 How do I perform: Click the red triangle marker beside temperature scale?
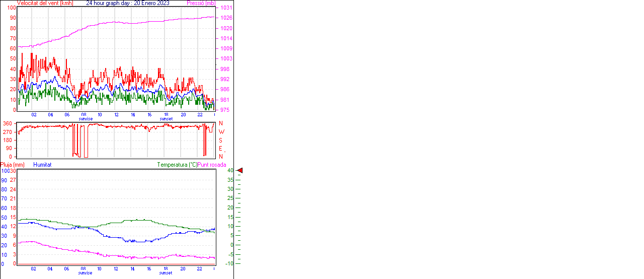239,171
